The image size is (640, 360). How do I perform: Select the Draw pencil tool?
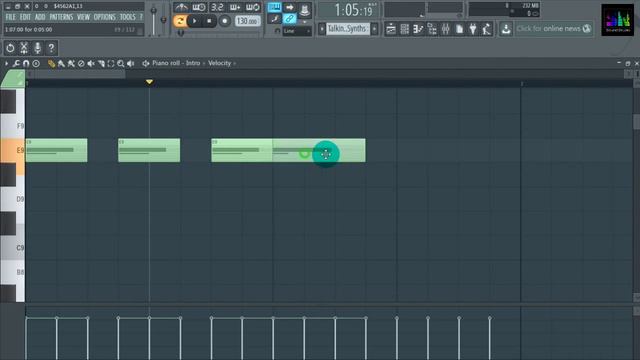point(51,63)
